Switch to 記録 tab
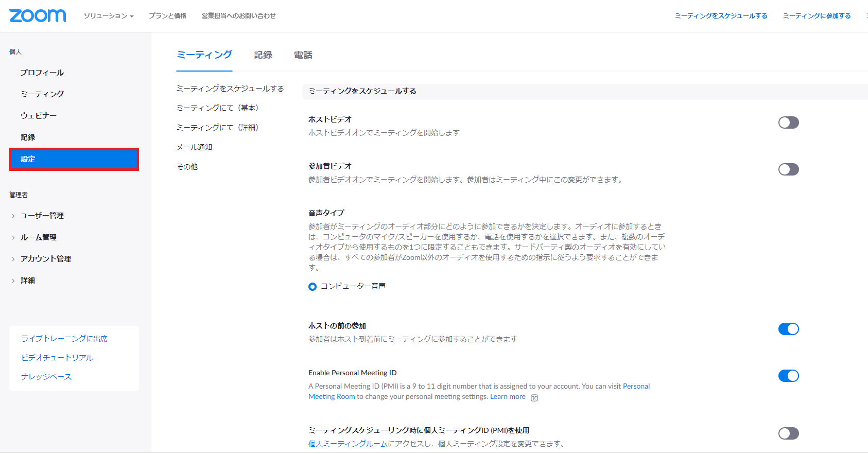Image resolution: width=868 pixels, height=454 pixels. (x=263, y=55)
